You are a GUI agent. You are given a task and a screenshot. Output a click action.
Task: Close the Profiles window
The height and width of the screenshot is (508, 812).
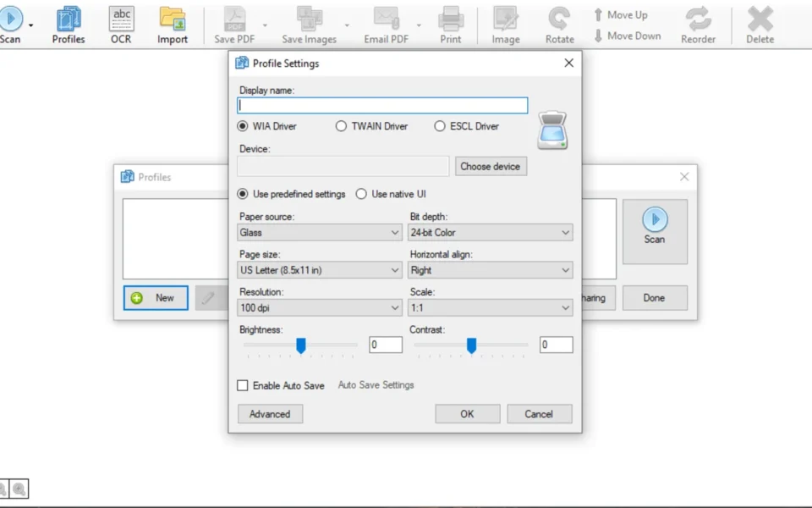(684, 177)
